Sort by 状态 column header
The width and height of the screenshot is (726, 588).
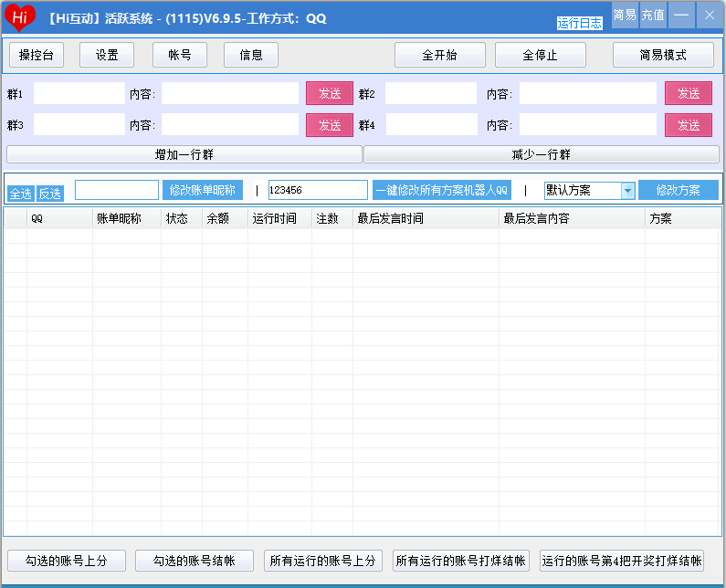pyautogui.click(x=182, y=218)
